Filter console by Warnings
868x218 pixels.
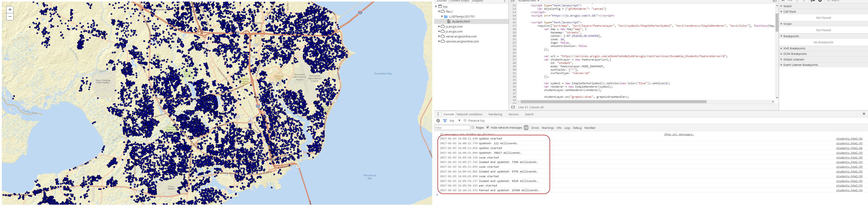coord(547,128)
